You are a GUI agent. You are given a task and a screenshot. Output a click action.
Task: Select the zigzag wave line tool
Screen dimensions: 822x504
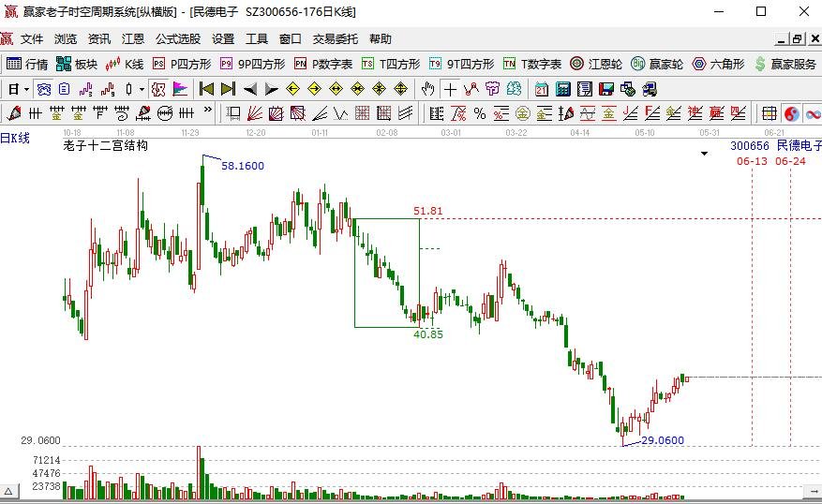pos(341,113)
